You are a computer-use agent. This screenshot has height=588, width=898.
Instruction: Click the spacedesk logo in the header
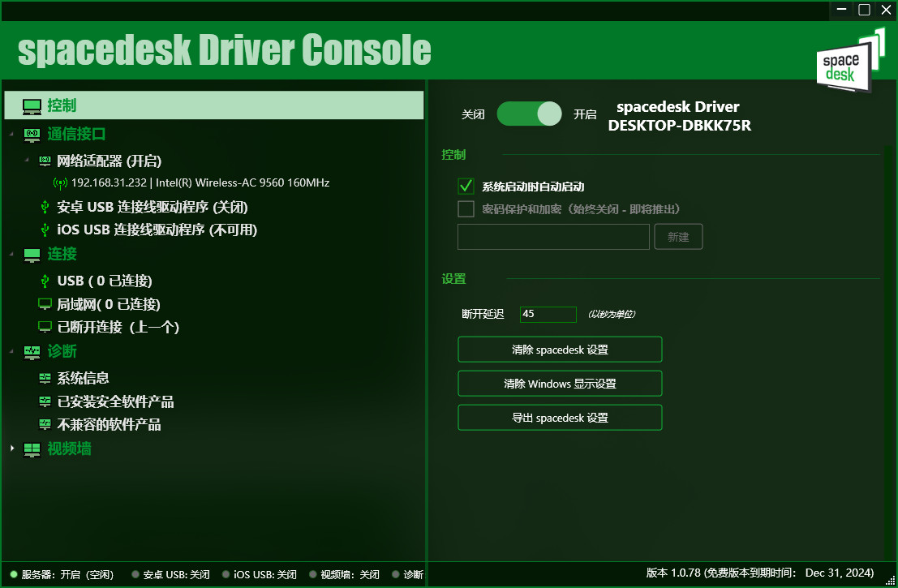coord(850,62)
